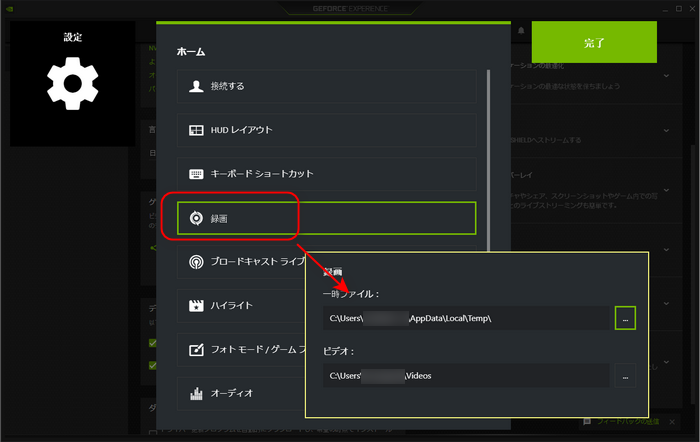Viewport: 700px width, 442px height.
Task: Click the broadcast antenna icon for ブロードキャスト ライブ
Action: pos(196,262)
